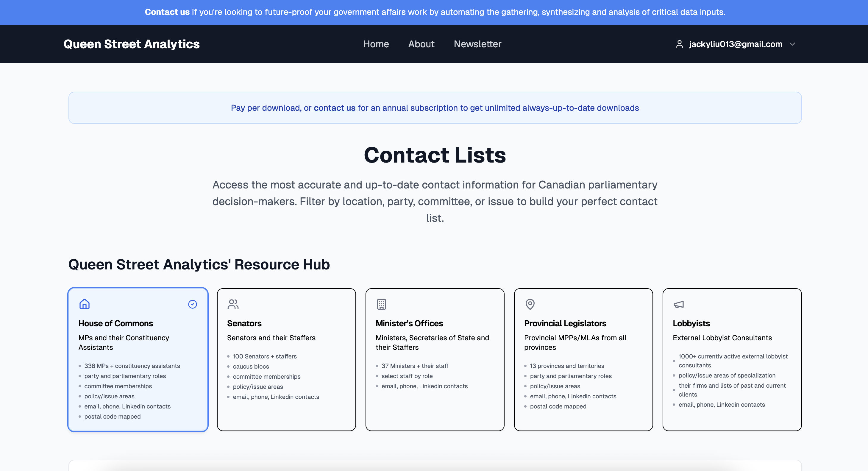Screen dimensions: 868x471
Task: Click Contact us in the top banner
Action: [x=167, y=12]
